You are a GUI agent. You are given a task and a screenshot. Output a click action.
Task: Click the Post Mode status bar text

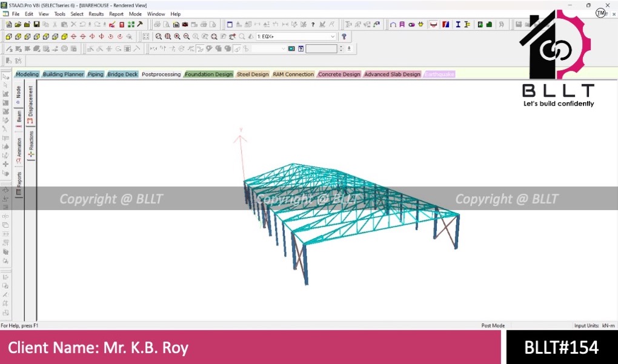[x=493, y=326]
